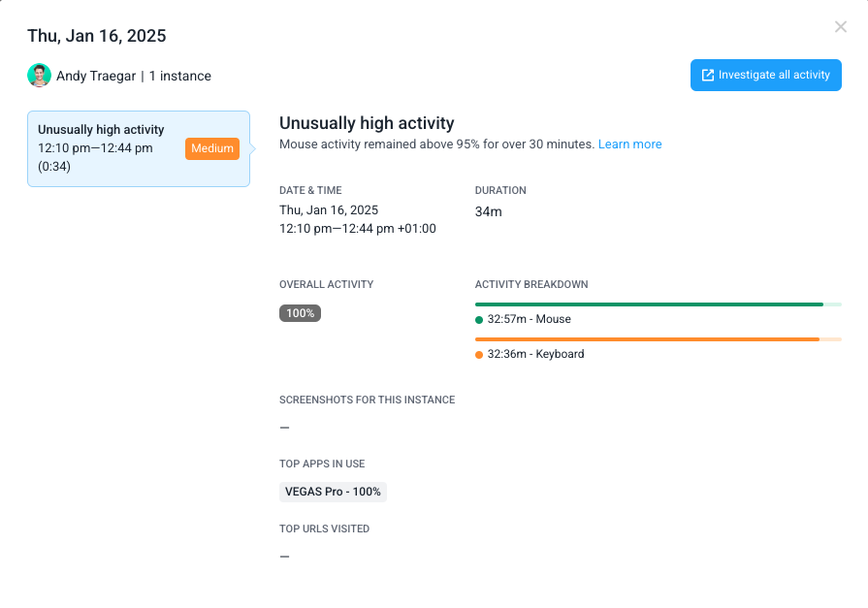The width and height of the screenshot is (868, 608).
Task: Click the external link icon in Investigate button
Action: click(x=707, y=76)
